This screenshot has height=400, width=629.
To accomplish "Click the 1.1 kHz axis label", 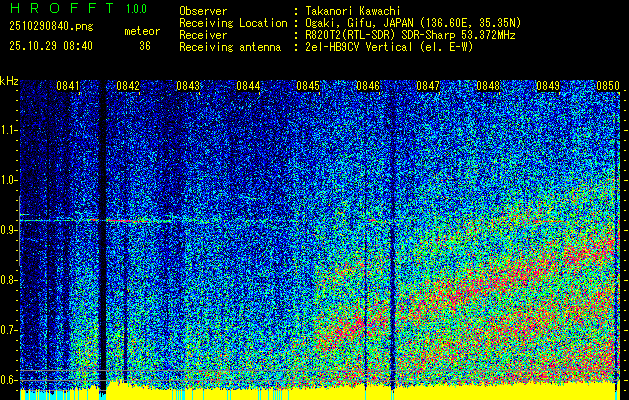I will (x=7, y=130).
